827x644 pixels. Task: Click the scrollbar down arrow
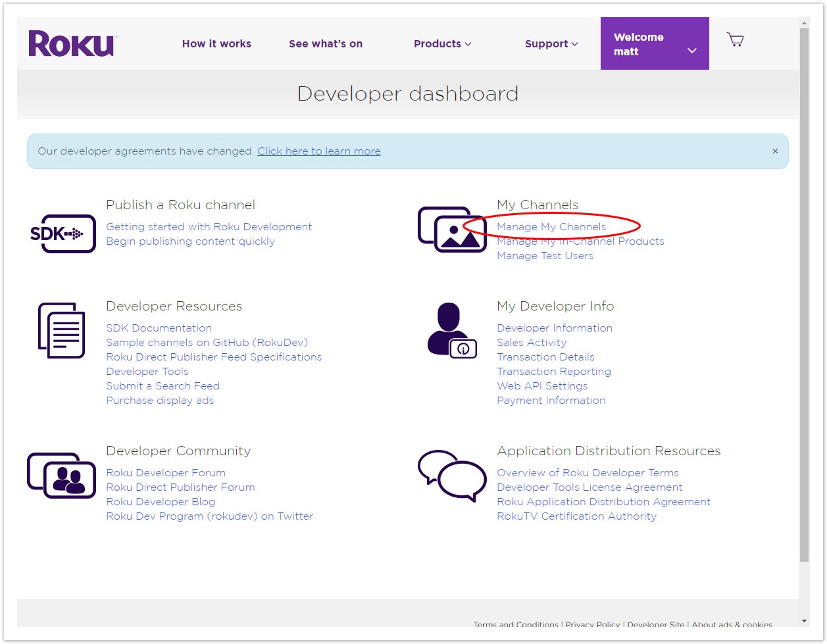point(805,620)
